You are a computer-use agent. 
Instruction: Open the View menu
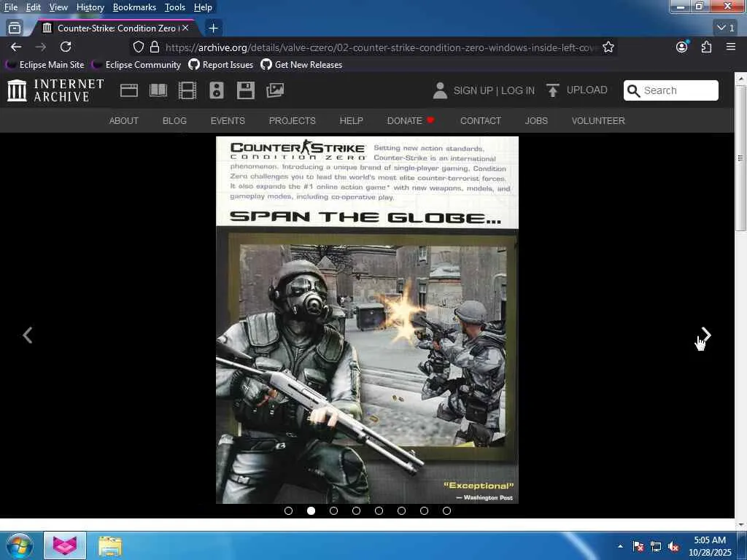[x=58, y=7]
